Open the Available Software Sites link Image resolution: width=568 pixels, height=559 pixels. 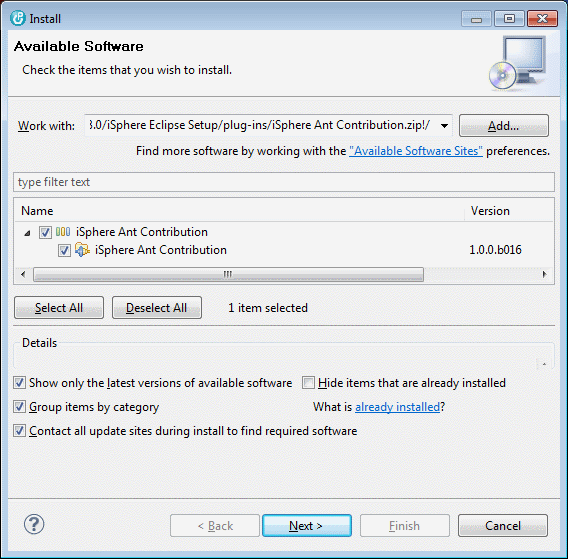tap(415, 151)
